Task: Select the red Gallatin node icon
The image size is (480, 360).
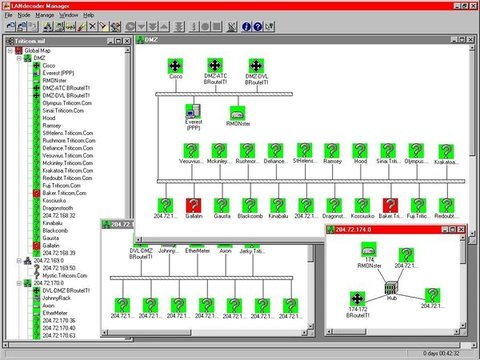Action: coord(193,206)
